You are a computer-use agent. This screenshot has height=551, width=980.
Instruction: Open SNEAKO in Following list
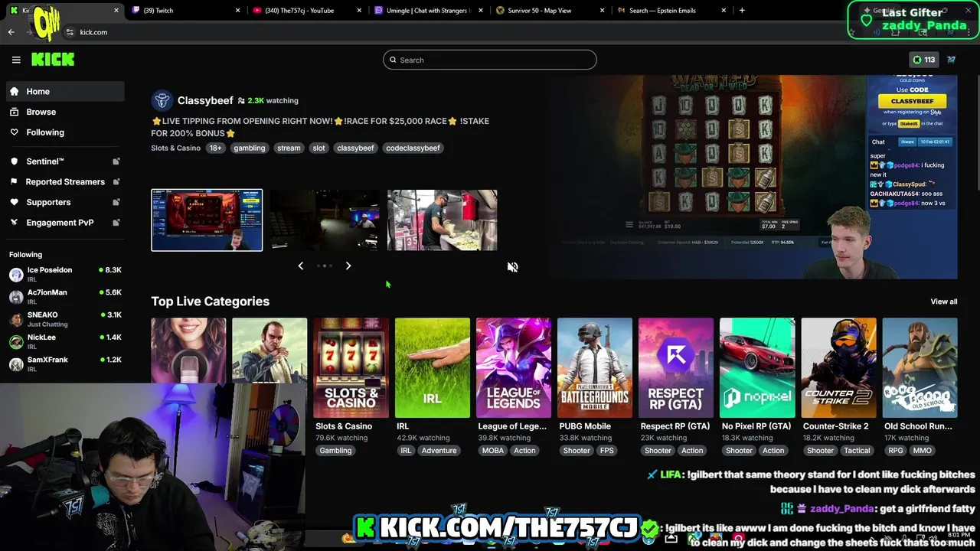[x=65, y=319]
